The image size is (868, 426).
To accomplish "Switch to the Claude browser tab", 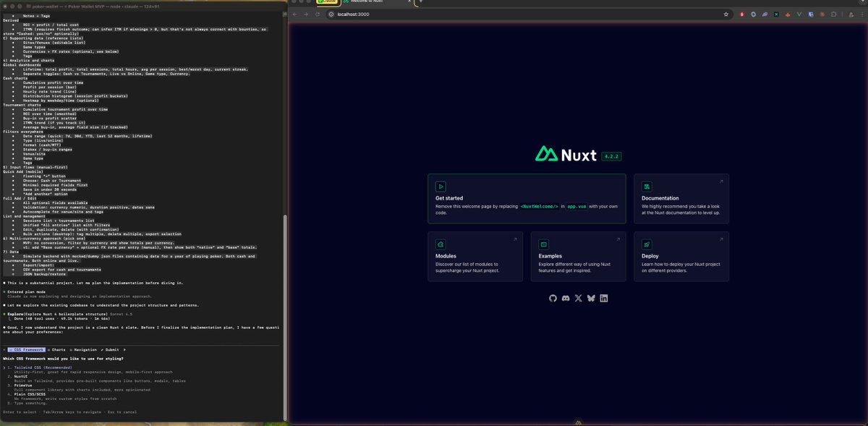I will click(x=328, y=2).
